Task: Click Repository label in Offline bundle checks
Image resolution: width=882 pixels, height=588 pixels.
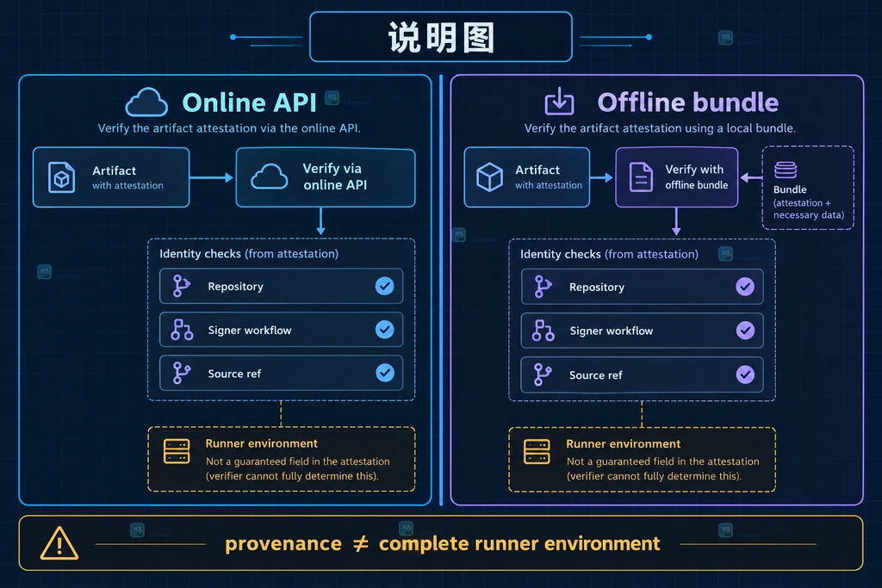Action: [x=597, y=288]
